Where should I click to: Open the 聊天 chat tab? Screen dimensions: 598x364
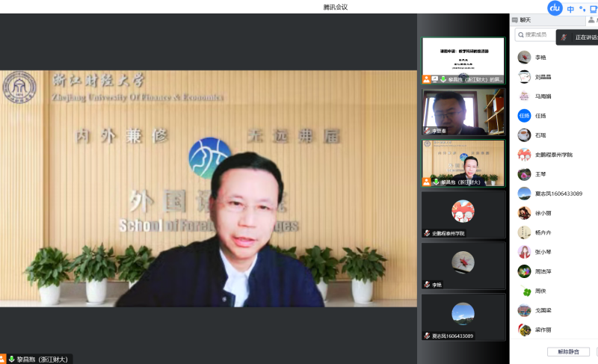click(x=525, y=20)
